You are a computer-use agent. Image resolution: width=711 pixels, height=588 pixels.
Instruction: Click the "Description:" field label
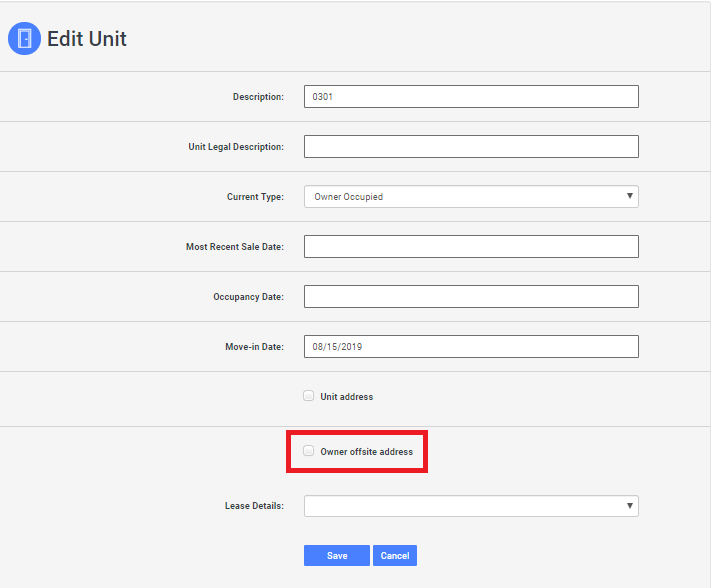pyautogui.click(x=258, y=97)
